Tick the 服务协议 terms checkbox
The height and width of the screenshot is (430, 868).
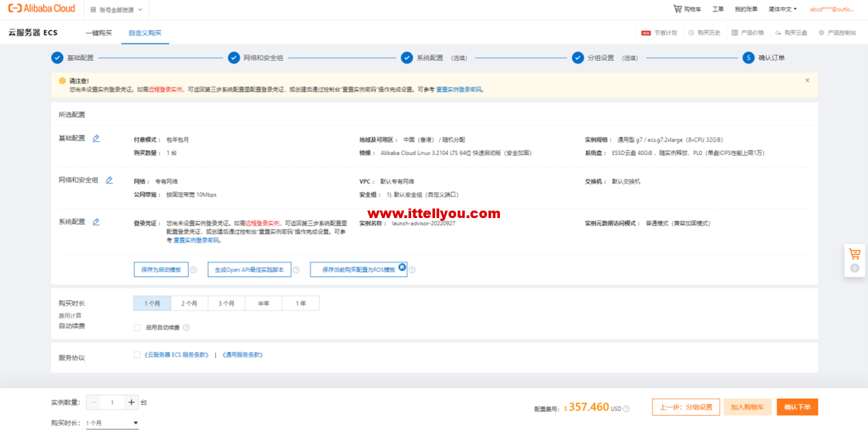click(x=137, y=355)
